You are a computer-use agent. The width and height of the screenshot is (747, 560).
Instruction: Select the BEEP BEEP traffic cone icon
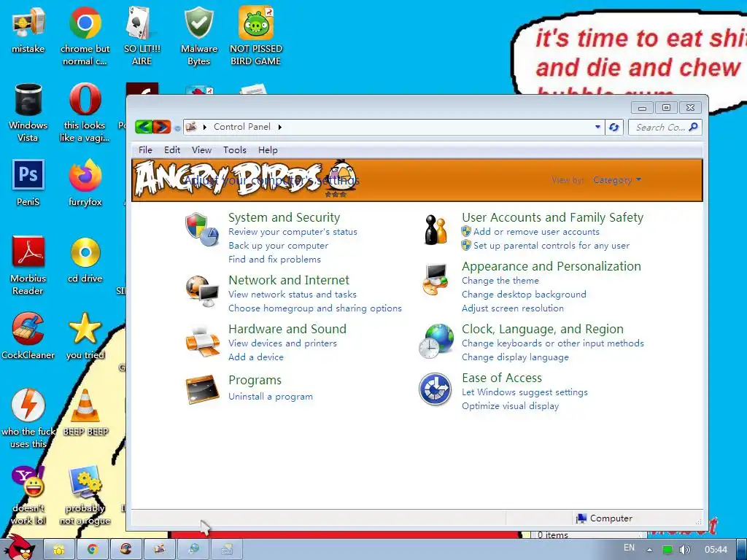pyautogui.click(x=85, y=405)
